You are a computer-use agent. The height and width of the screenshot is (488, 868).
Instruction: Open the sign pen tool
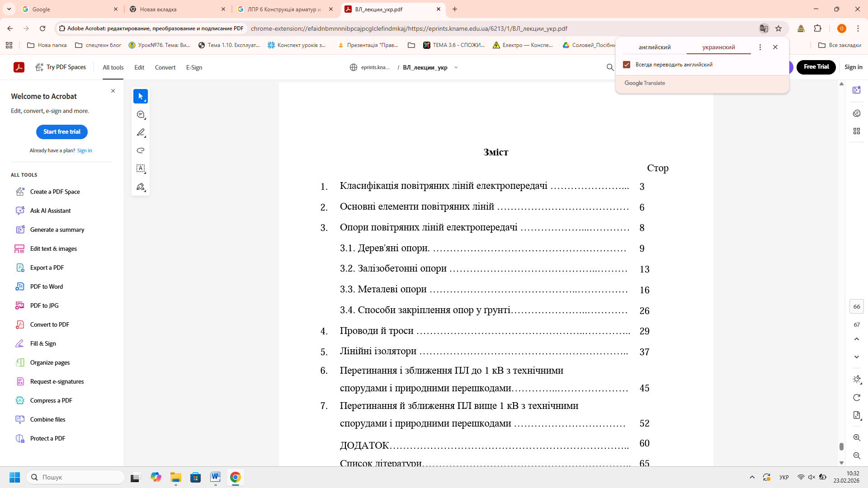[x=141, y=187]
